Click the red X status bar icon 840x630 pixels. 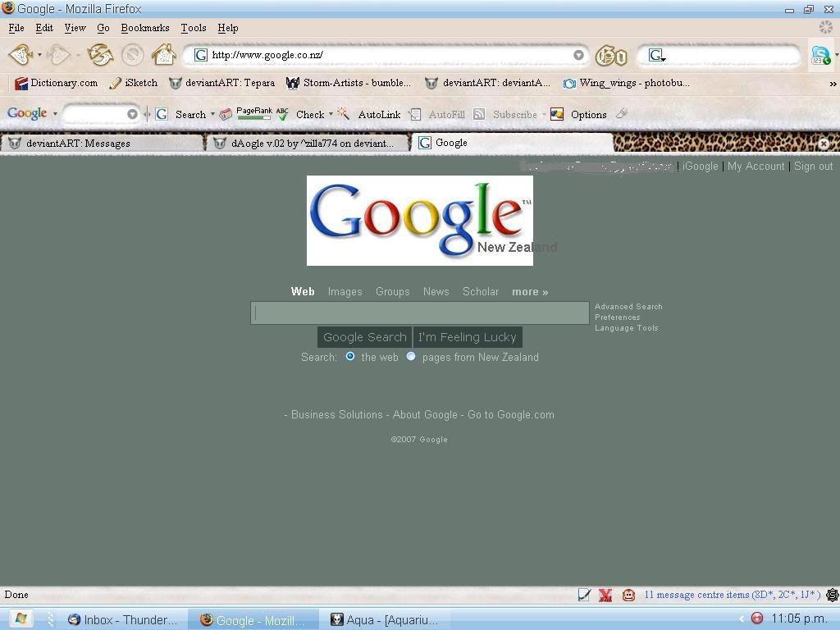click(605, 595)
